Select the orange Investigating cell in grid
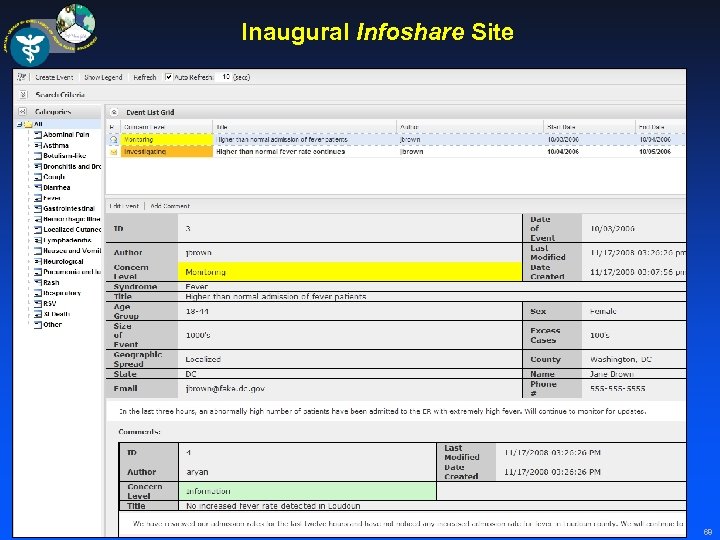The image size is (720, 540). tap(167, 152)
